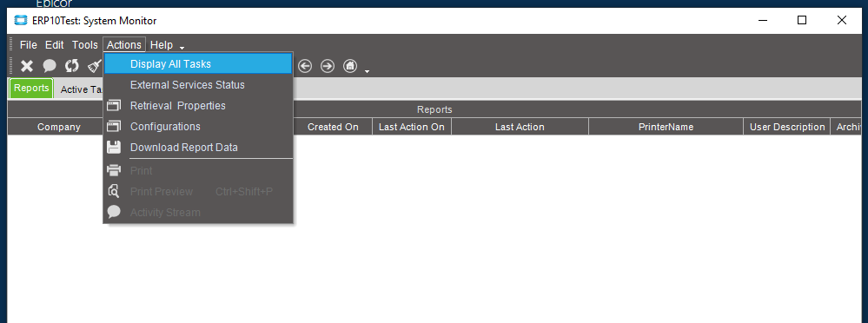
Task: Sort by the Last Action column
Action: tap(520, 127)
